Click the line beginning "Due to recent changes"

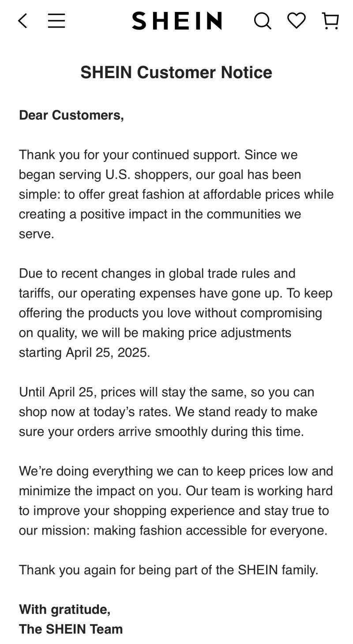[157, 274]
